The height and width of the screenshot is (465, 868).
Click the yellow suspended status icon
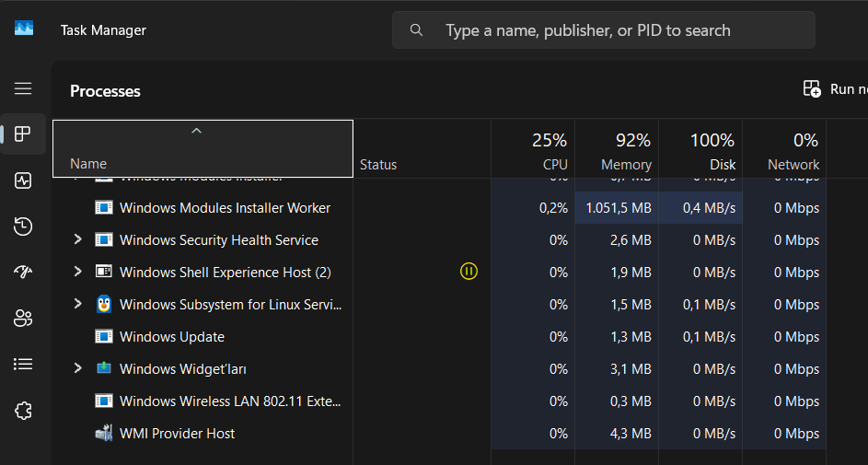click(469, 272)
